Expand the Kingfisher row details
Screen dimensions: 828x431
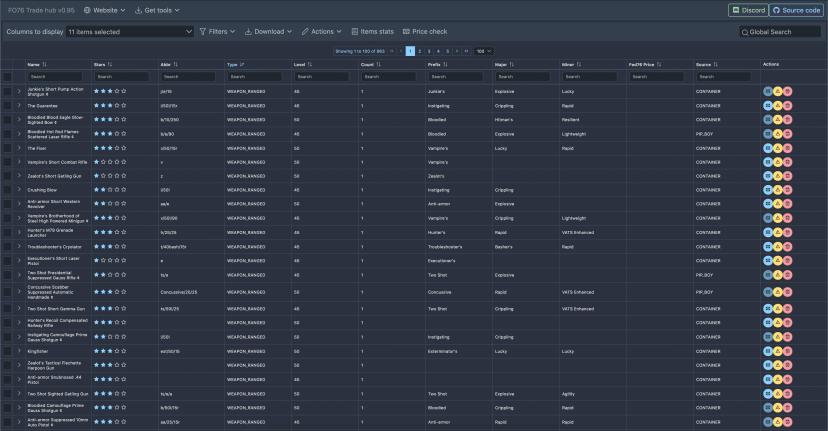coord(19,352)
